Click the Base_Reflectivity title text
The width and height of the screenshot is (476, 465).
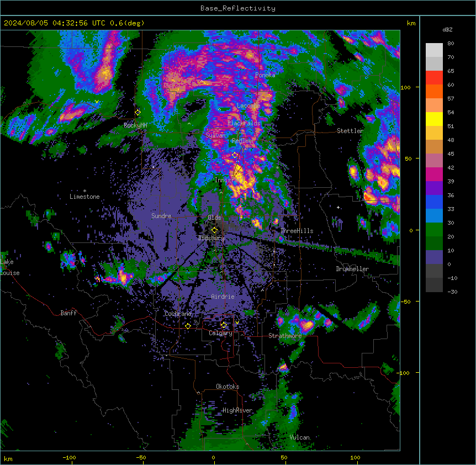(x=238, y=8)
